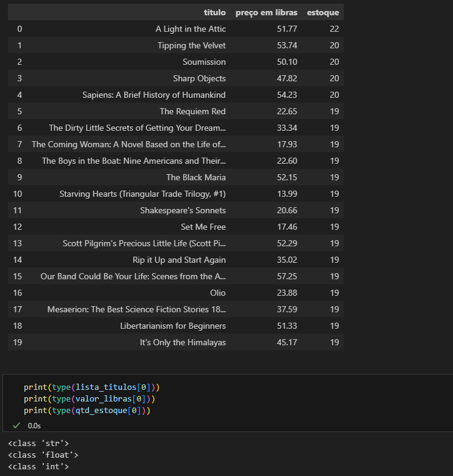Image resolution: width=453 pixels, height=476 pixels.
Task: Click the 'preço em libras' column header
Action: pyautogui.click(x=267, y=12)
